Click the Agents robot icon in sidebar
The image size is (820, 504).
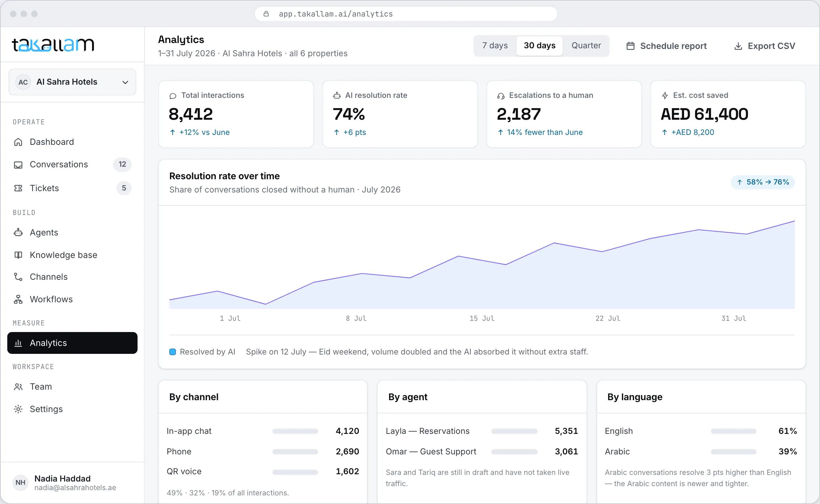pos(18,232)
